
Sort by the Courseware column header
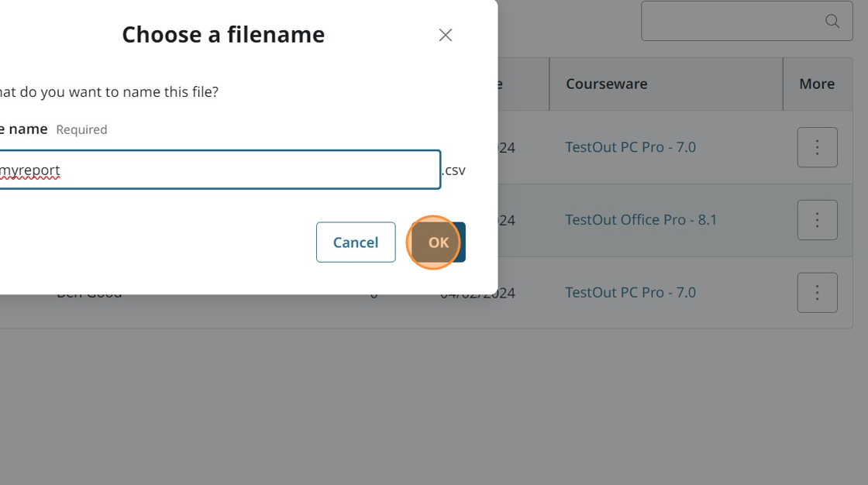pos(606,84)
